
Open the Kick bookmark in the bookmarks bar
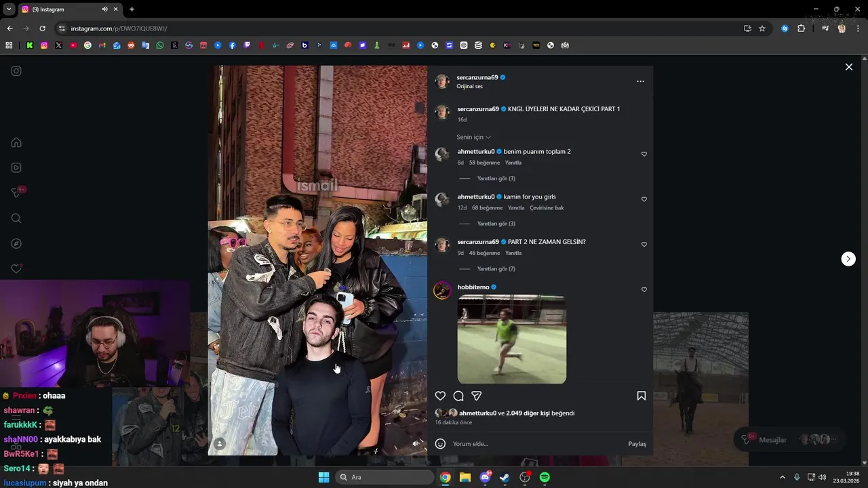point(30,45)
